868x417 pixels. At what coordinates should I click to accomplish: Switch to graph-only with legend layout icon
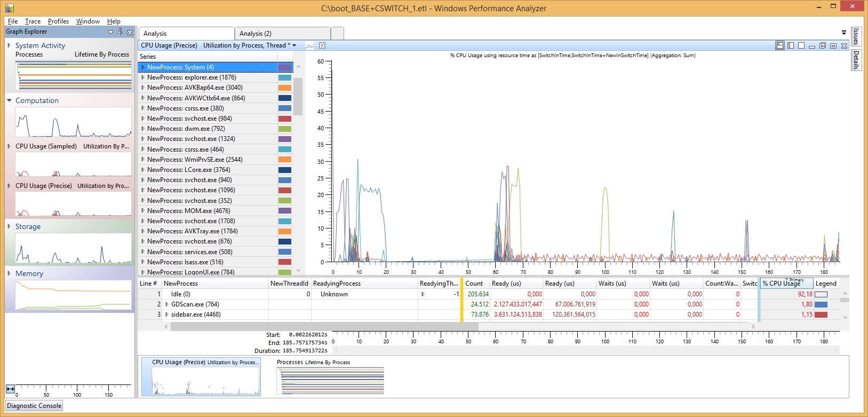pos(791,45)
